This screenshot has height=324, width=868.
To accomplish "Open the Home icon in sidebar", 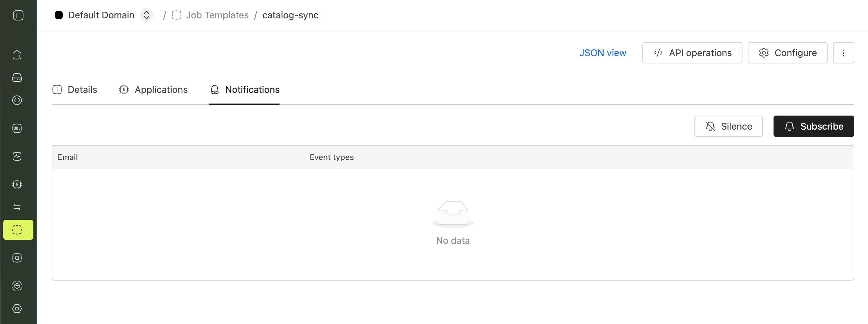I will [17, 55].
